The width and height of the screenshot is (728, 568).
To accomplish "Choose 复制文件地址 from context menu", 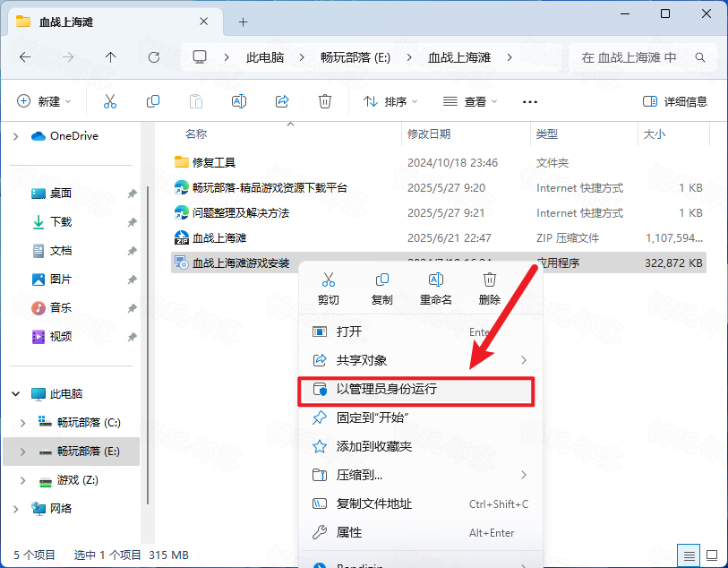I will [421, 503].
